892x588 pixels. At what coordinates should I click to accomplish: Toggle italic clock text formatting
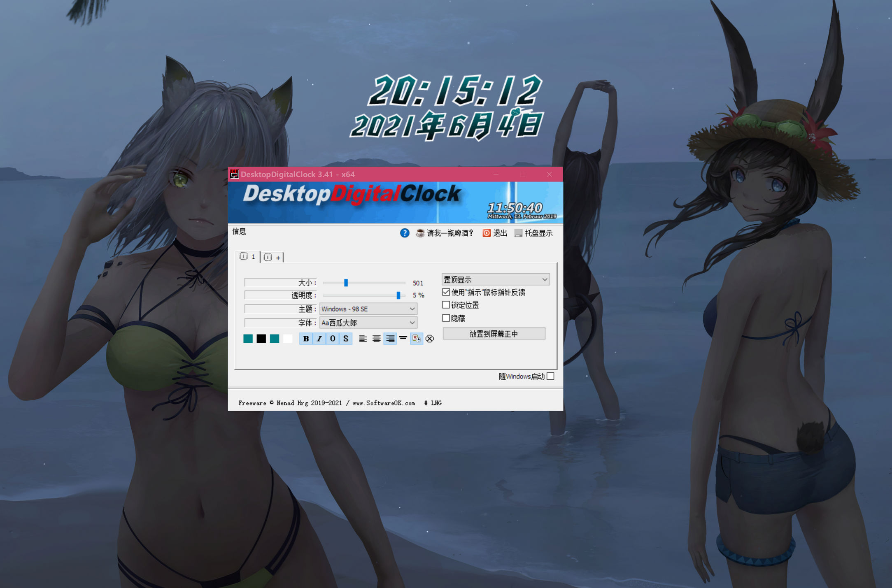point(319,339)
